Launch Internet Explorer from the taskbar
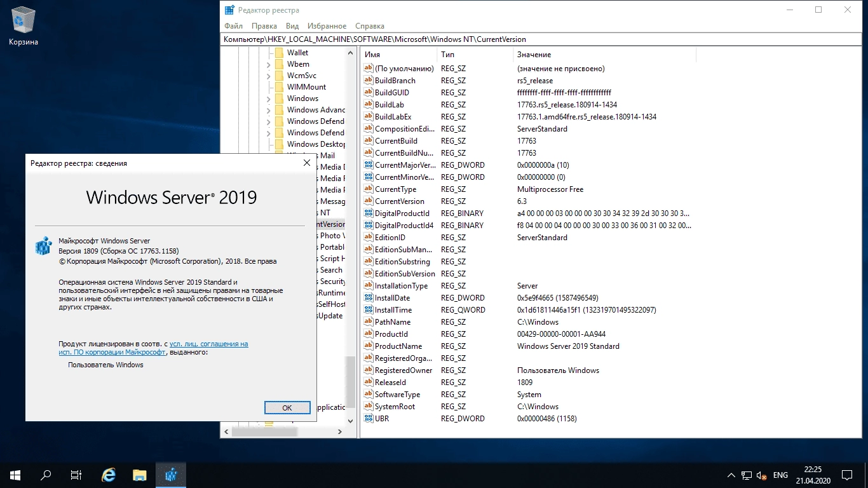The height and width of the screenshot is (488, 868). [x=109, y=475]
